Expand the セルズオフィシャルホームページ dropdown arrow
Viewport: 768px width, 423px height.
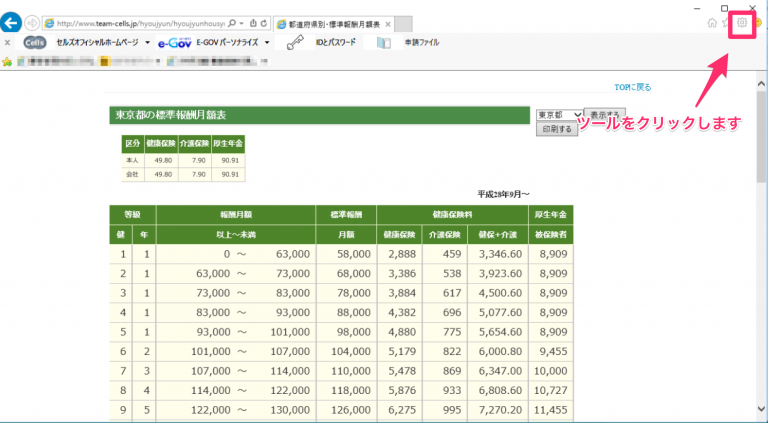(147, 43)
